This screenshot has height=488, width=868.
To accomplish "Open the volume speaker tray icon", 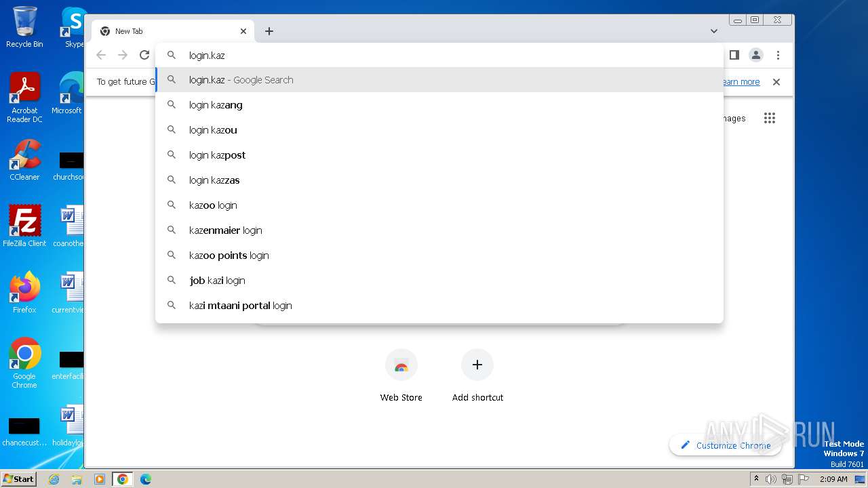I will [771, 479].
